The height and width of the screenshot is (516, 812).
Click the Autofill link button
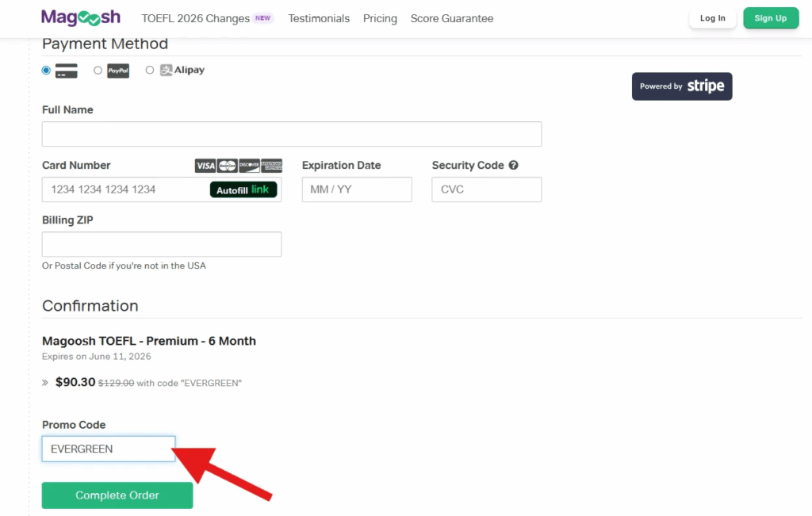click(x=243, y=189)
